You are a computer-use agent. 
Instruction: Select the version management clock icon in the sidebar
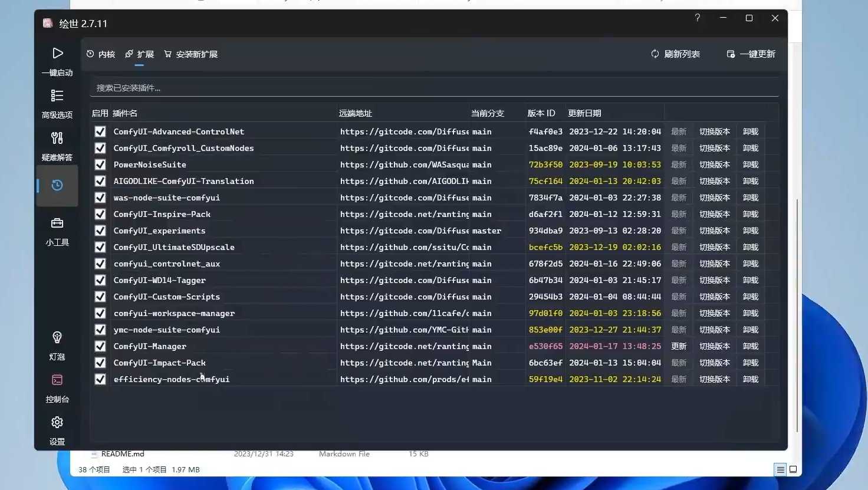click(x=57, y=185)
